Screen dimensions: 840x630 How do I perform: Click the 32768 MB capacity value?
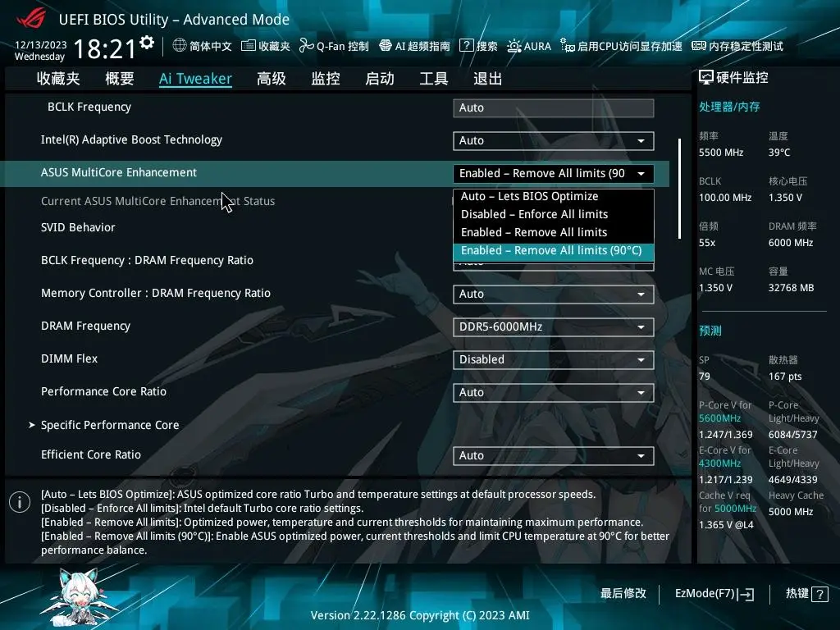(792, 288)
